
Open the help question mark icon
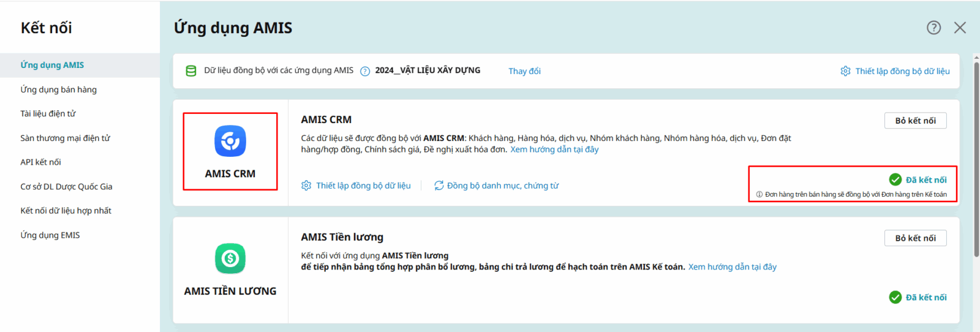[933, 28]
